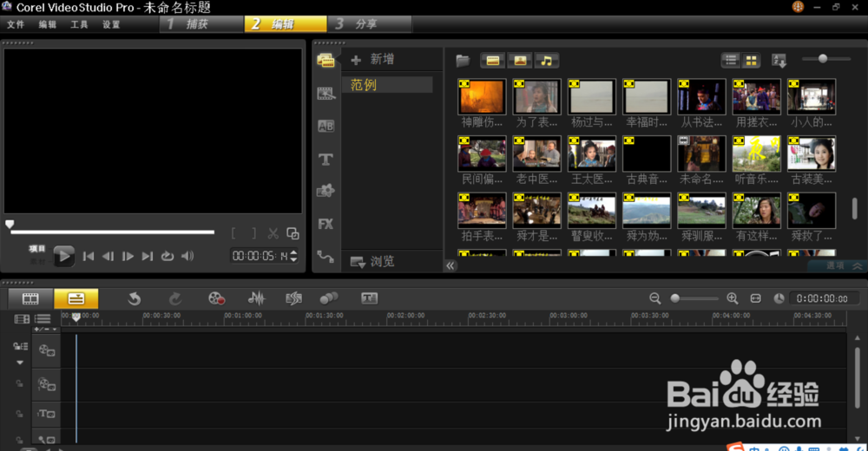
Task: Open the Transitions library icon
Action: click(325, 94)
